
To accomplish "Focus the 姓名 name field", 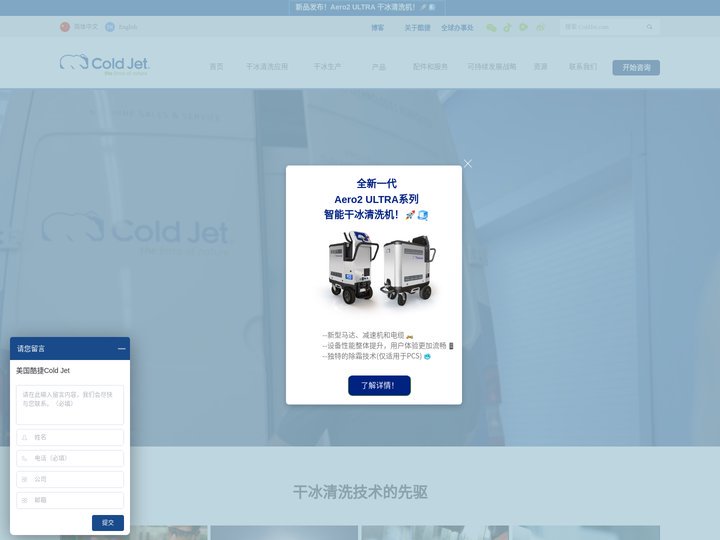I will 70,437.
